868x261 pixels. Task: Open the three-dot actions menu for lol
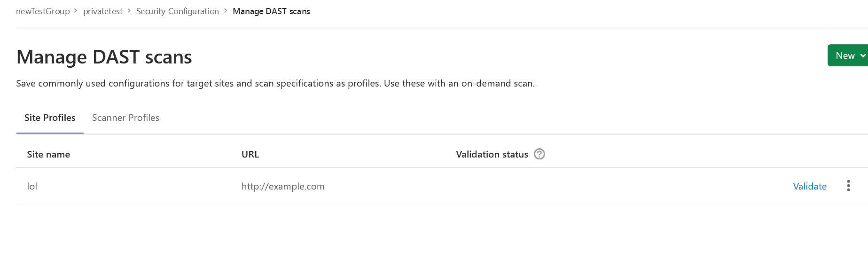coord(848,186)
